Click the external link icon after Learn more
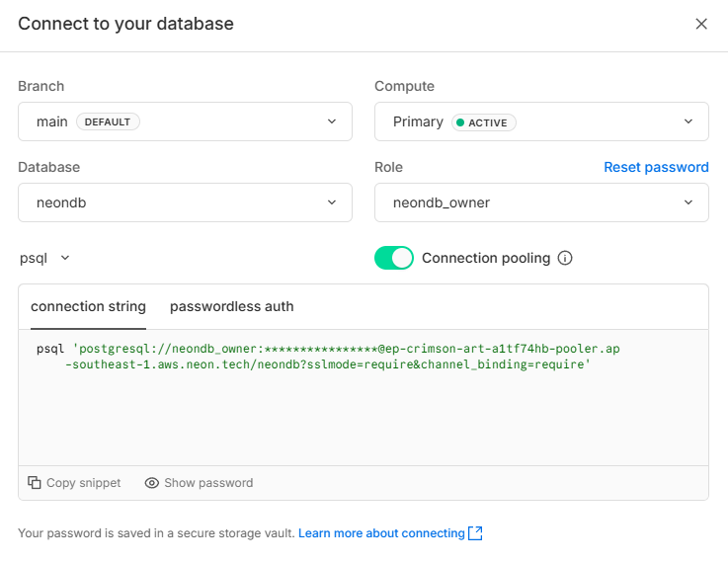 click(475, 533)
